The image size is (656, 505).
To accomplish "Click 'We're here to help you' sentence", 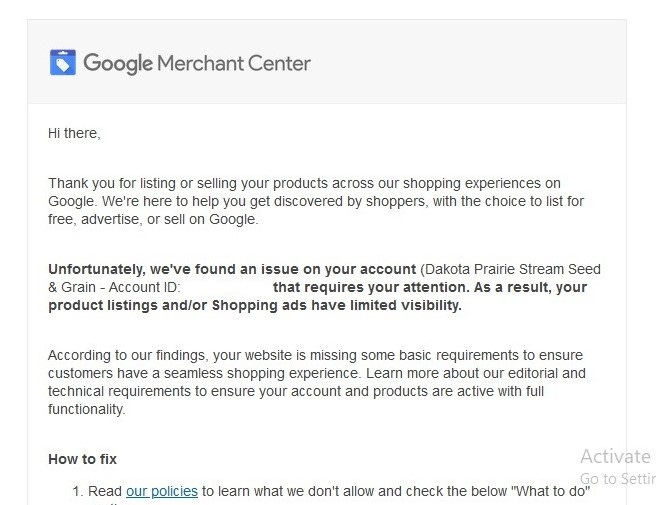I will coord(343,201).
